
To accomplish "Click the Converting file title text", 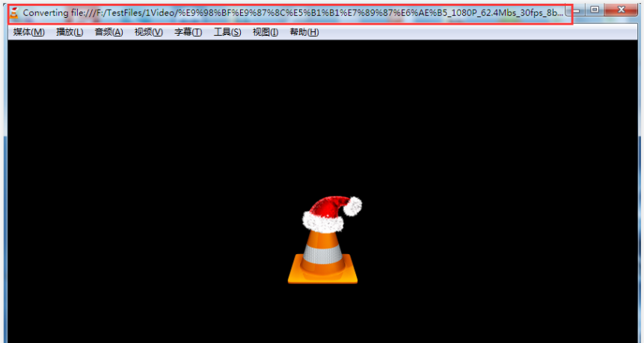I will [293, 13].
